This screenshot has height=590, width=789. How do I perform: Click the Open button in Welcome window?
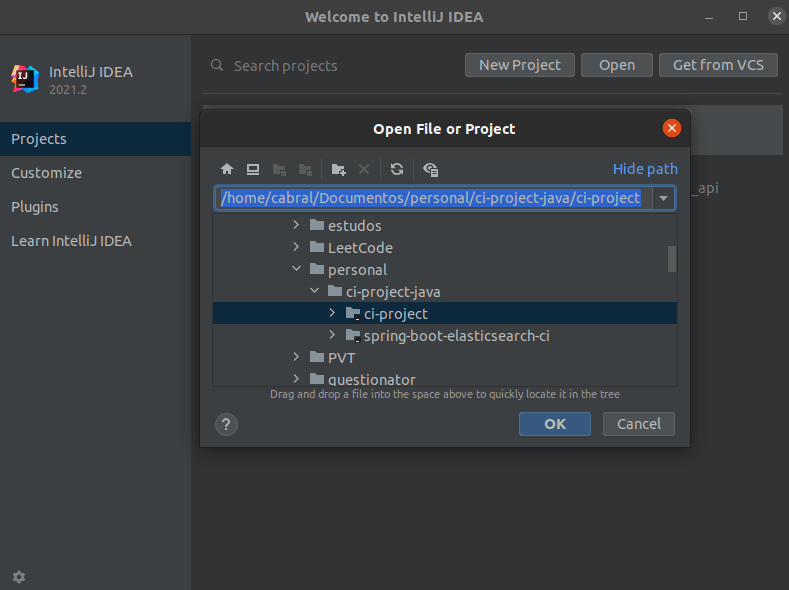click(x=616, y=65)
